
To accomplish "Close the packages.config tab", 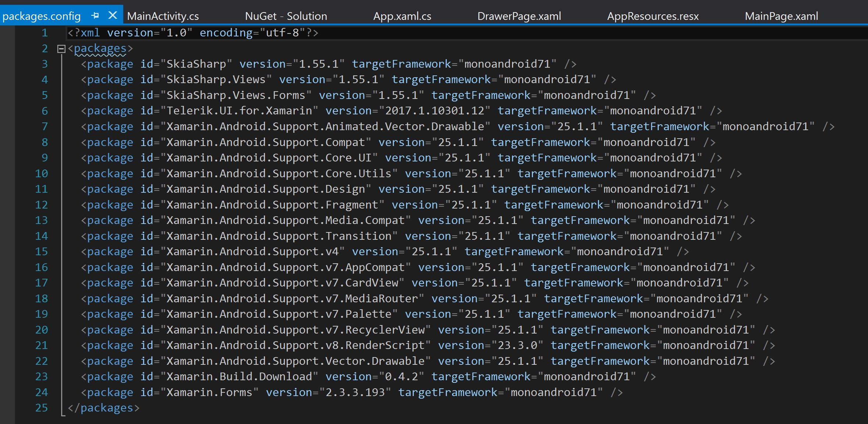I will 113,15.
